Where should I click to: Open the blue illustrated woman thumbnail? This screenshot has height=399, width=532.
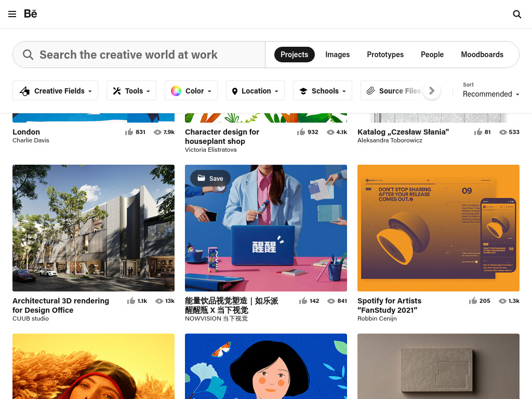point(266,366)
